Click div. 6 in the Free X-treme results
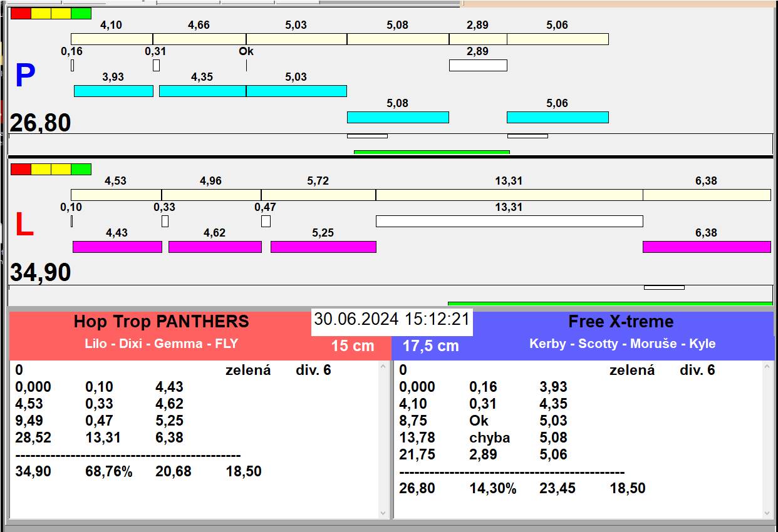The width and height of the screenshot is (778, 532). [x=697, y=370]
